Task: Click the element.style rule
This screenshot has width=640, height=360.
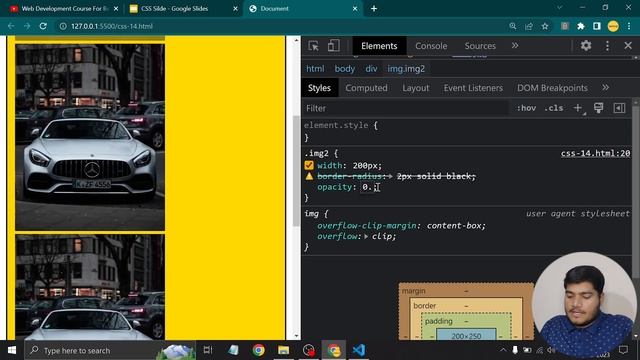Action: coord(336,125)
